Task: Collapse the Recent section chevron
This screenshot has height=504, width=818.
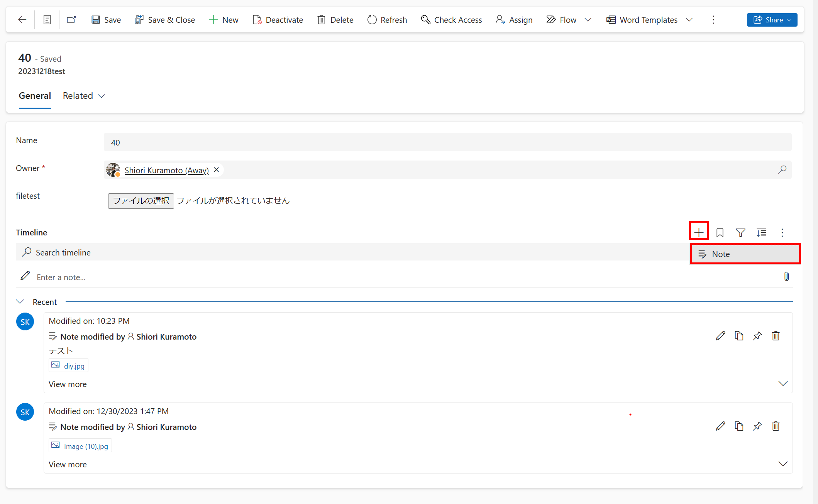Action: tap(20, 302)
